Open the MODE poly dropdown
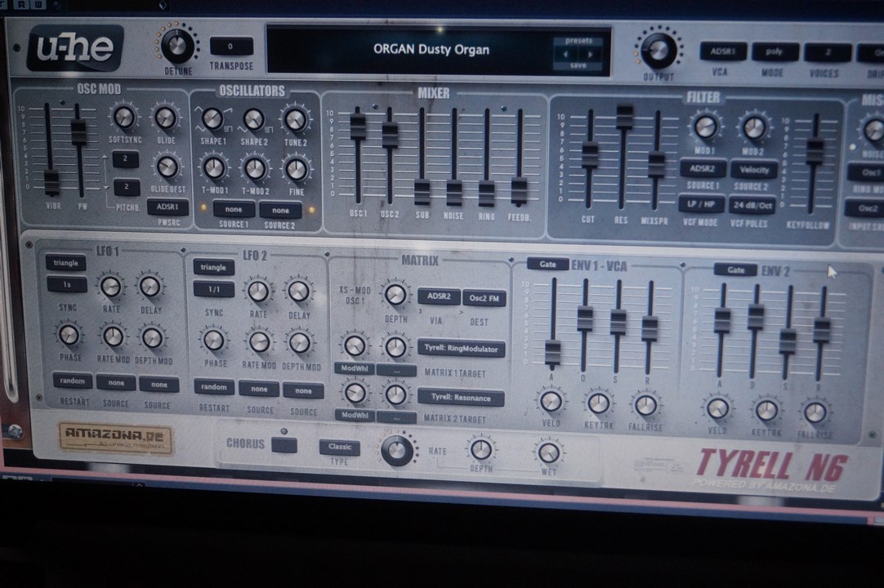 775,52
